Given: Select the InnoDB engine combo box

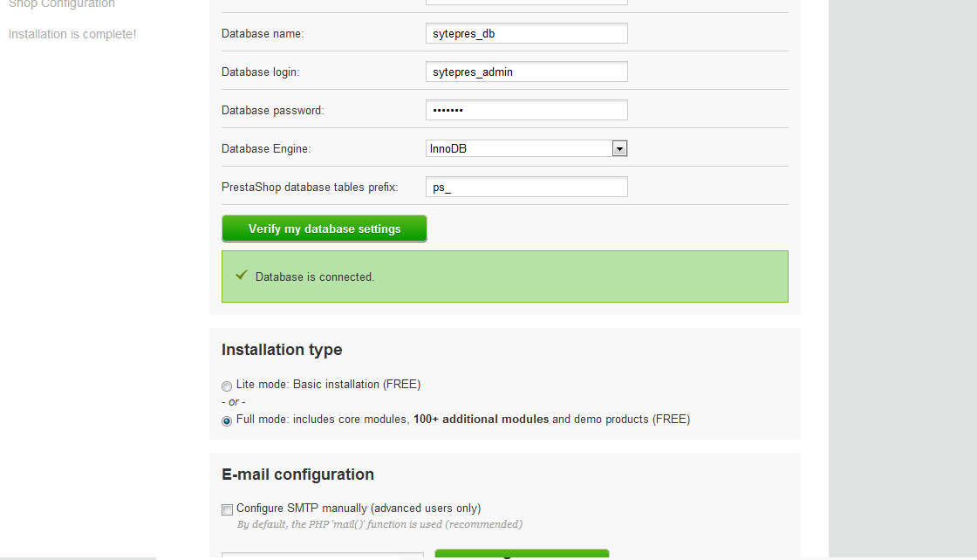Looking at the screenshot, I should click(527, 148).
